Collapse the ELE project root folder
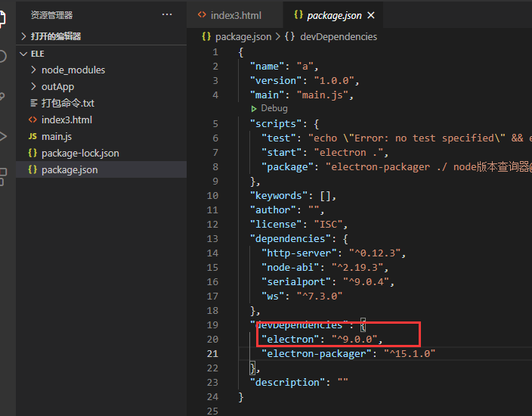This screenshot has height=416, width=532. pyautogui.click(x=37, y=54)
